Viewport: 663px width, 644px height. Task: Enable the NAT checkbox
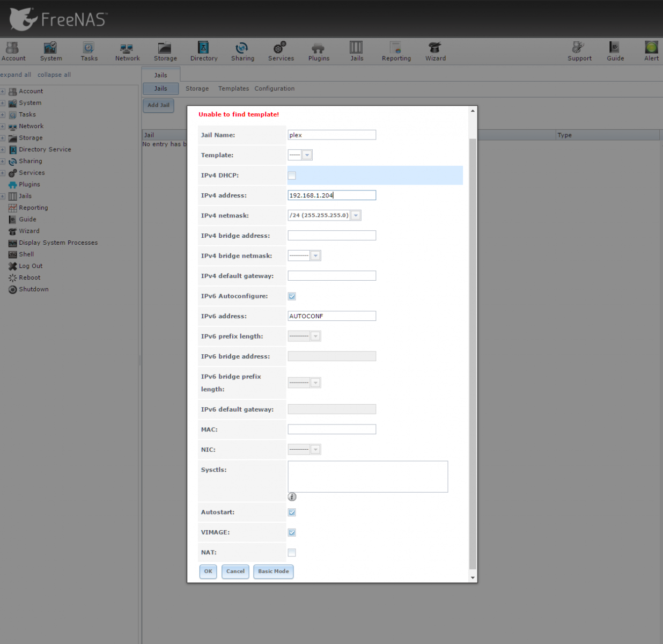tap(292, 553)
